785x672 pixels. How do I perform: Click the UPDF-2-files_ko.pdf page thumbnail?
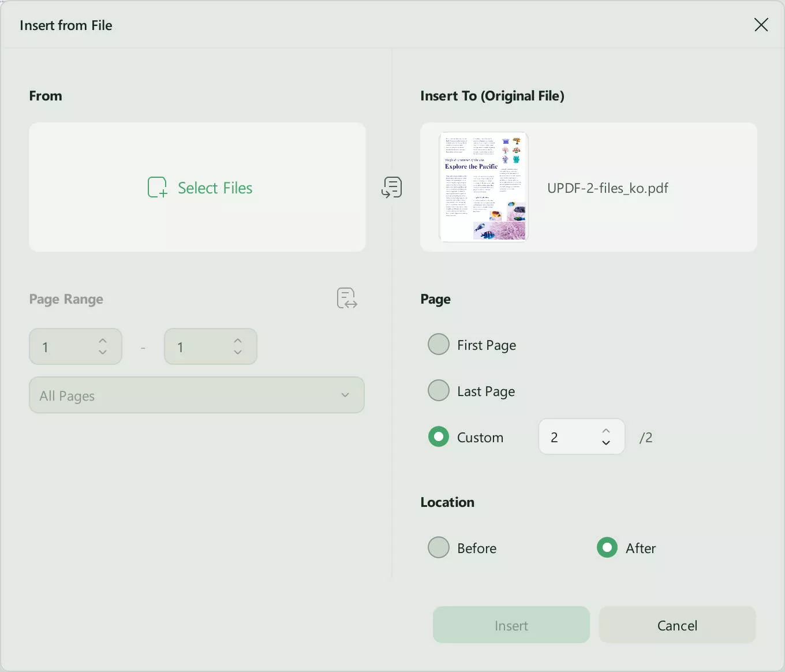pyautogui.click(x=484, y=187)
